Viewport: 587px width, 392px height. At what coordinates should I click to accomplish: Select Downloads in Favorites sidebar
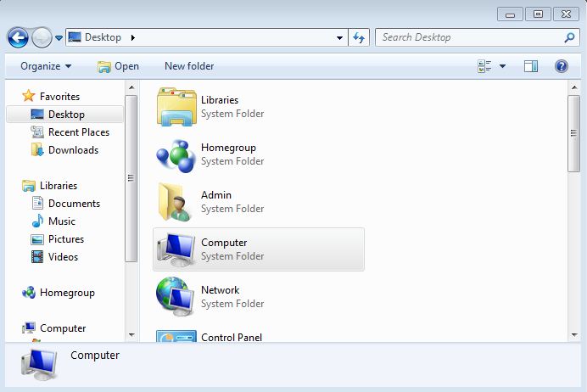pos(73,150)
